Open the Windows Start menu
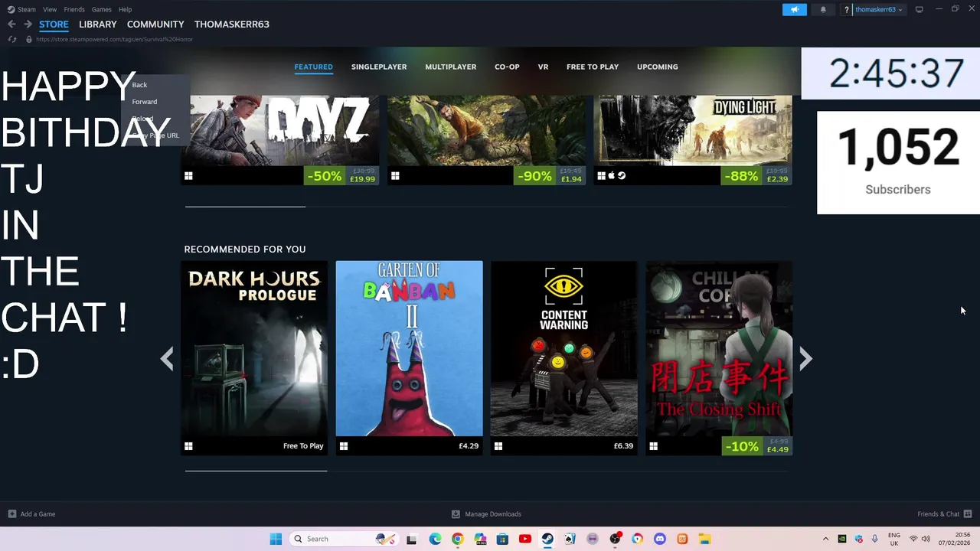The height and width of the screenshot is (551, 980). tap(276, 539)
